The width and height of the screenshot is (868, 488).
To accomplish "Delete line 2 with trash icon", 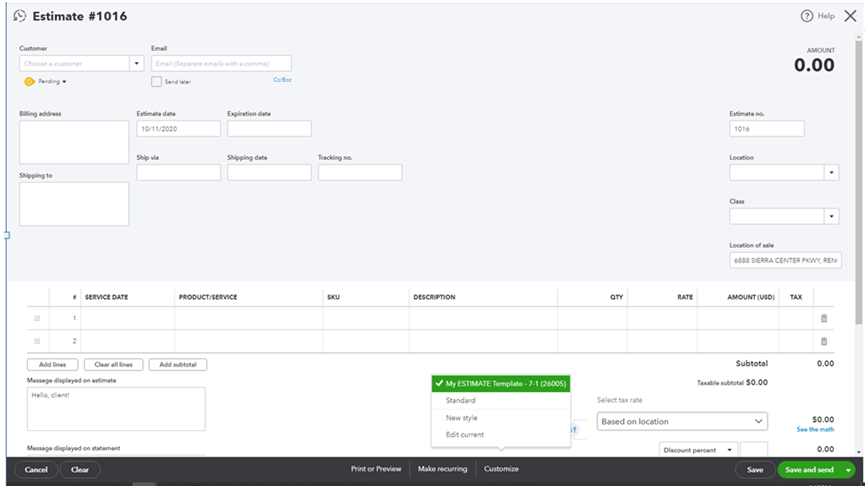I will coord(824,341).
